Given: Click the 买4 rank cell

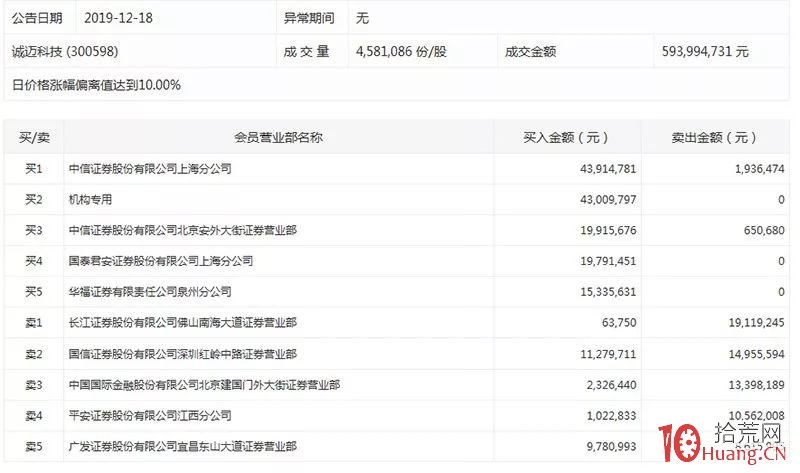Looking at the screenshot, I should [x=34, y=261].
